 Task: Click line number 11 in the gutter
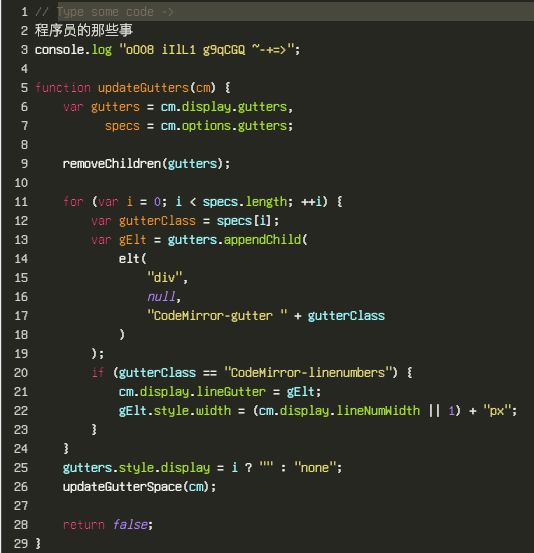21,202
